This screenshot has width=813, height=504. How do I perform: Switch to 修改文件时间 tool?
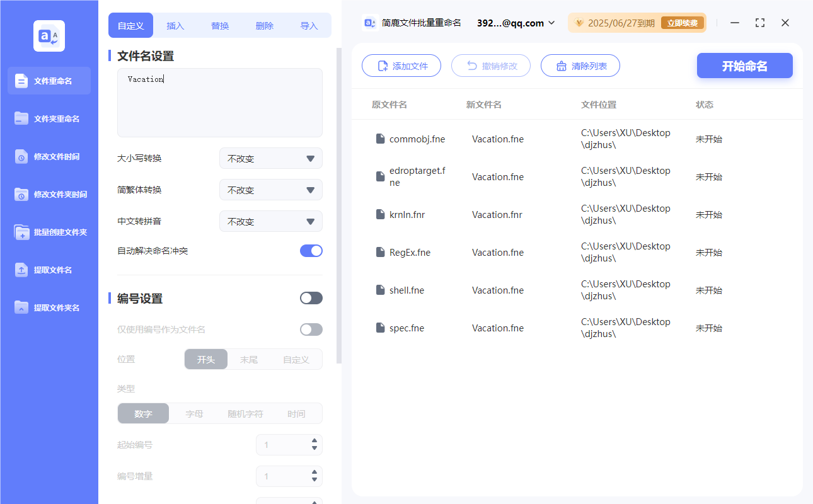(49, 156)
